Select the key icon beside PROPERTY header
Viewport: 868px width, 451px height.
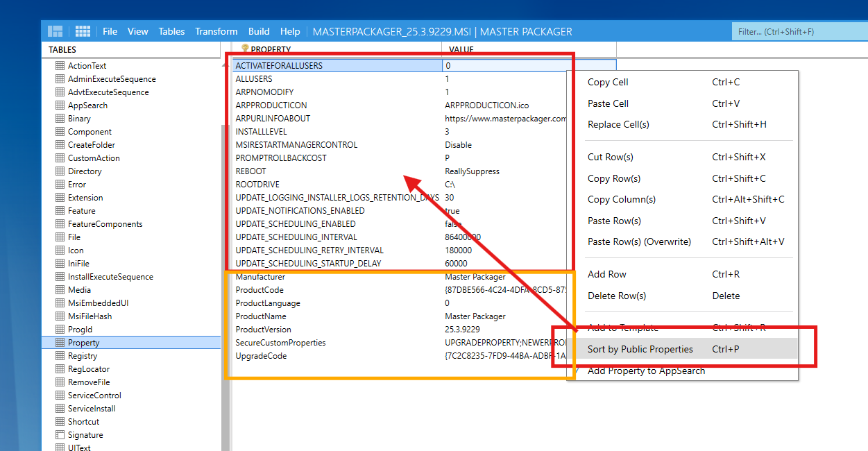coord(244,49)
